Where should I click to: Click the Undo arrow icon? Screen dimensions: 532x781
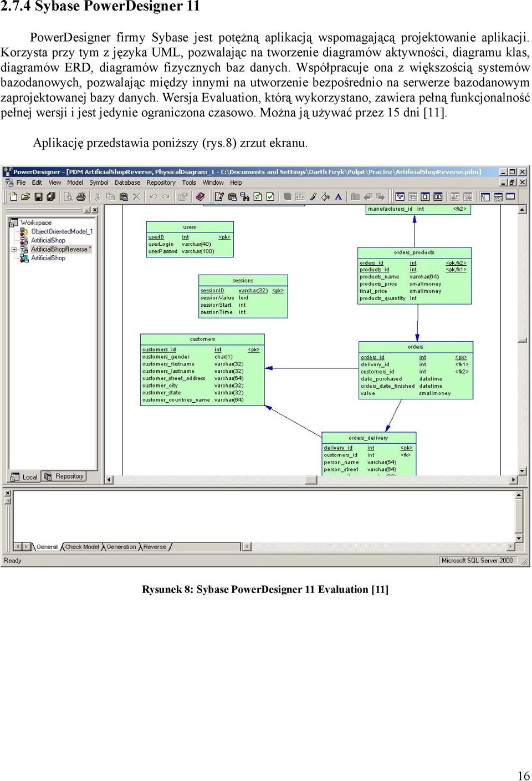(154, 196)
